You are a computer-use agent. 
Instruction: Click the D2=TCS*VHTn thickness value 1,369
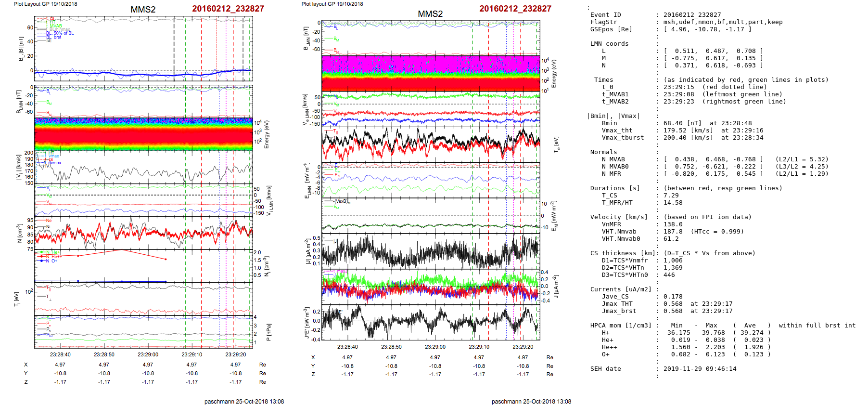(673, 268)
